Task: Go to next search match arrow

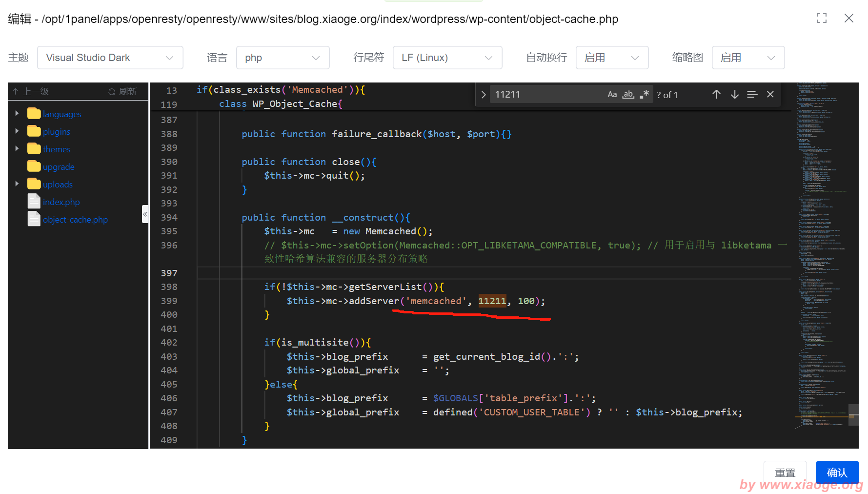Action: (734, 95)
